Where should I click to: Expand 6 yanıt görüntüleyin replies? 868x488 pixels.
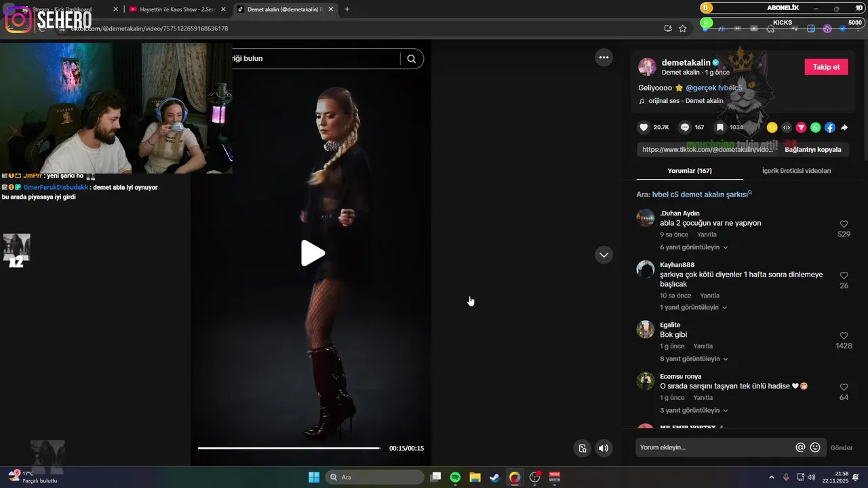(694, 247)
